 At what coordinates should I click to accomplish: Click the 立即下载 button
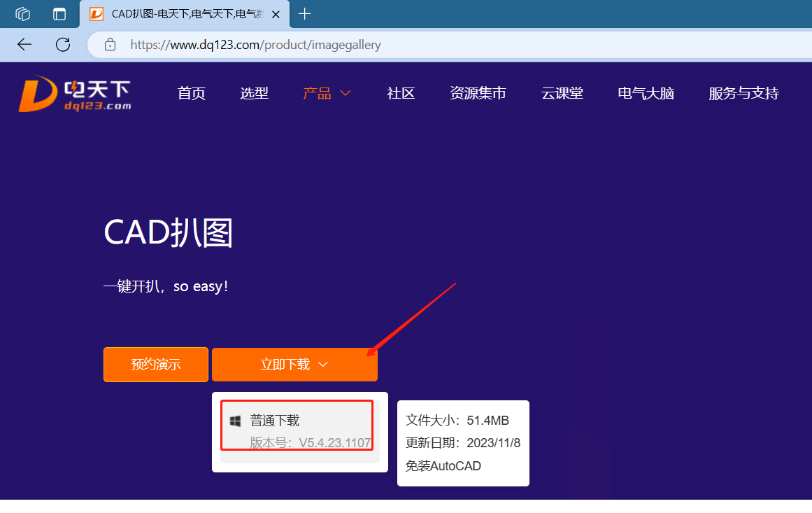coord(294,365)
